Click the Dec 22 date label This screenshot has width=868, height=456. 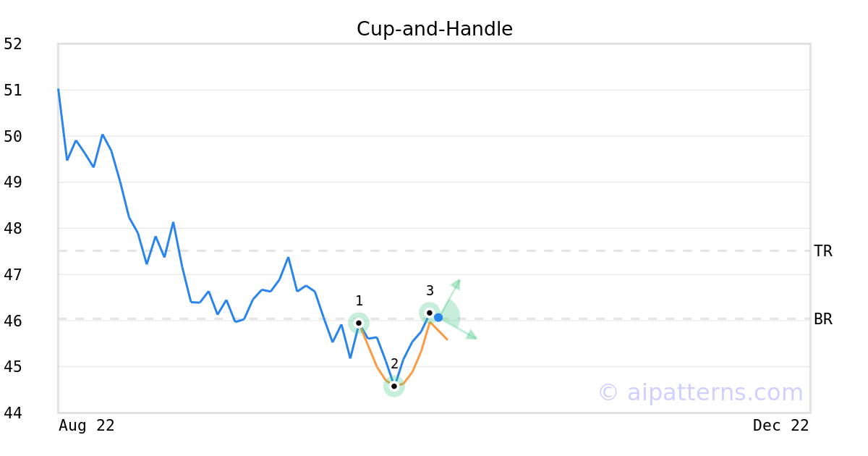780,426
